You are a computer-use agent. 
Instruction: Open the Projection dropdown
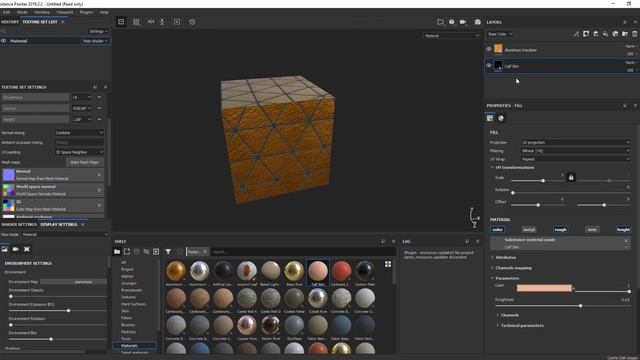click(576, 142)
